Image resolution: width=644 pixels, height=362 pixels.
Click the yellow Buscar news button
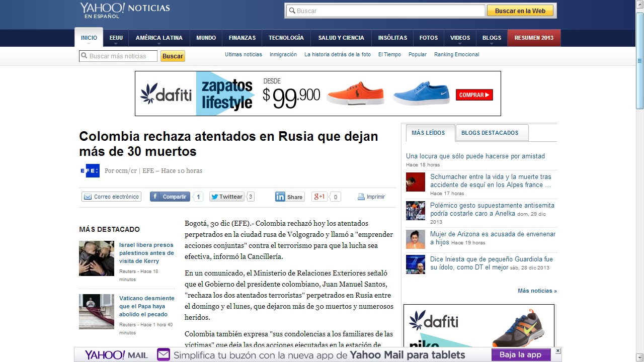173,56
